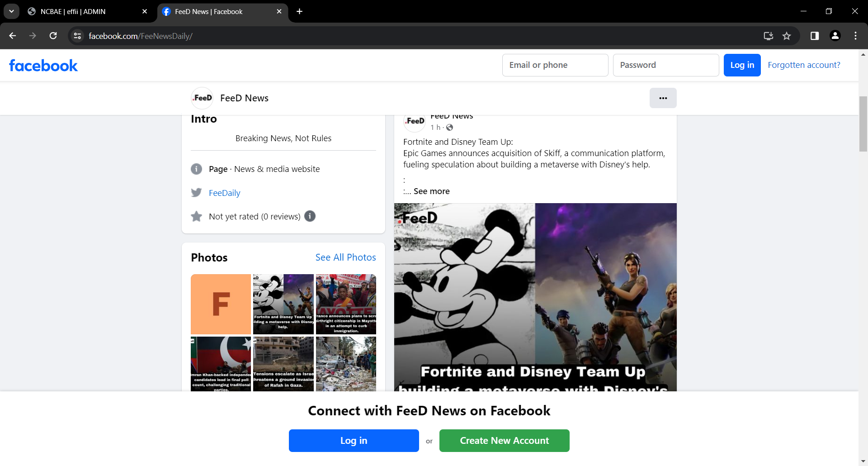Click the top header Log in button
This screenshot has width=868, height=466.
point(742,65)
